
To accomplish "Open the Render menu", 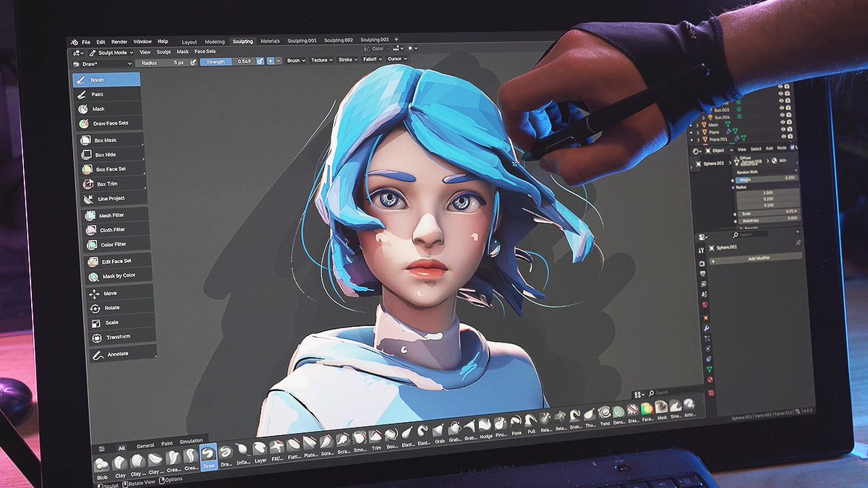I will click(119, 42).
